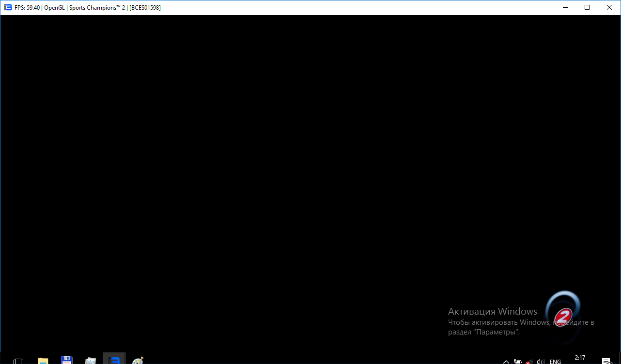This screenshot has width=621, height=364.
Task: Open the performance monitor graph taskbar icon
Action: [91, 361]
